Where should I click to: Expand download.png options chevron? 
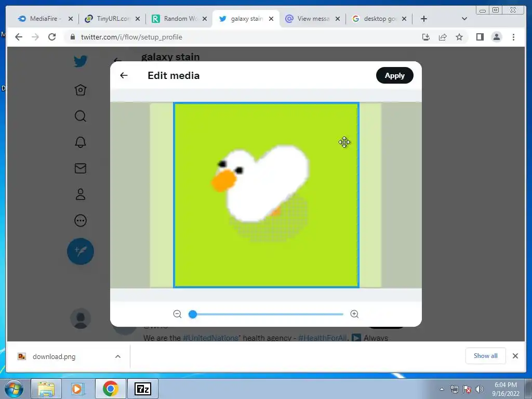click(118, 356)
